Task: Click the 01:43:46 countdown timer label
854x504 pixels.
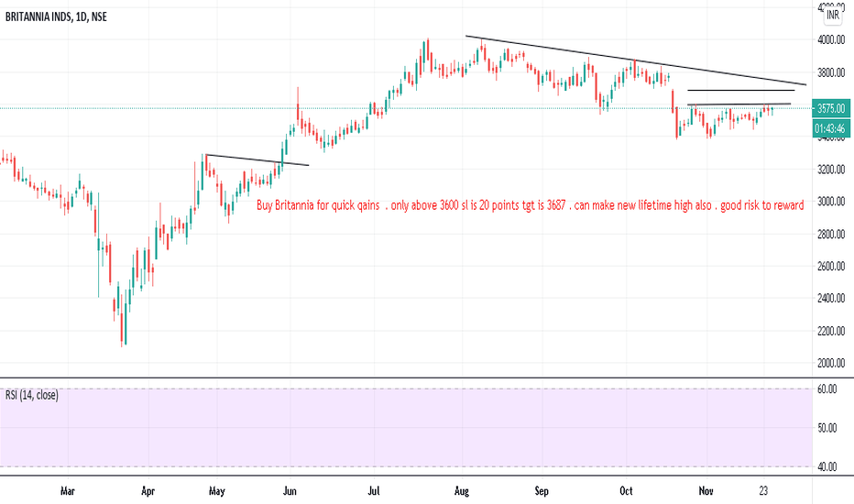Action: pyautogui.click(x=830, y=128)
